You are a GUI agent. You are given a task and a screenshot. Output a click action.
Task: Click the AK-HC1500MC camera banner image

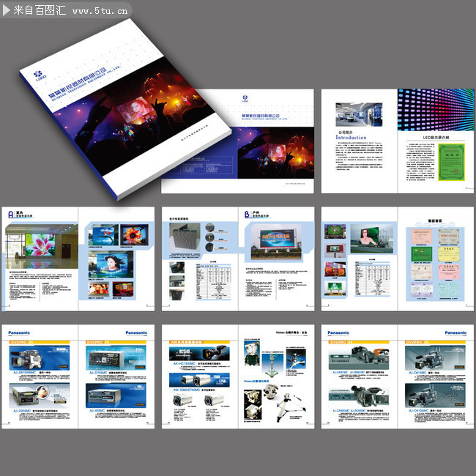coord(199,353)
